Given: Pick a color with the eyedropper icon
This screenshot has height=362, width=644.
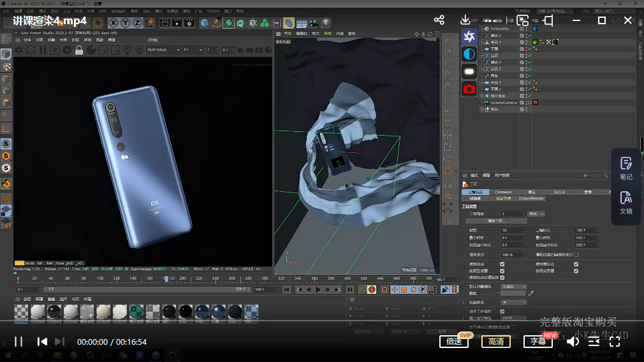Looking at the screenshot, I should pyautogui.click(x=531, y=293).
